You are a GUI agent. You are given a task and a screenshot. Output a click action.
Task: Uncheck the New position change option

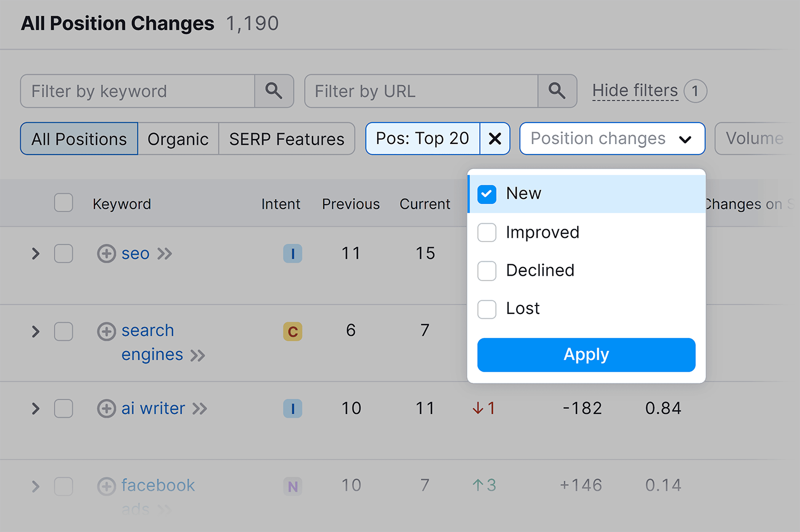click(487, 194)
